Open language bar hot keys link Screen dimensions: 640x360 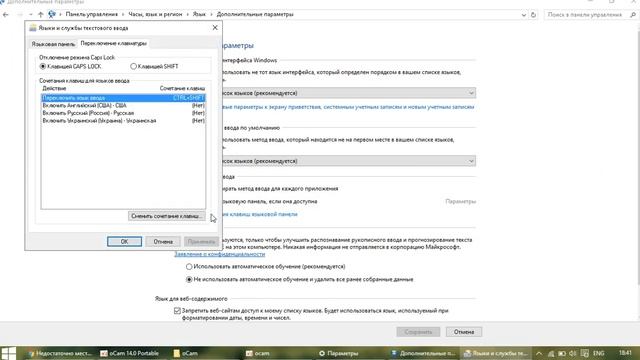pyautogui.click(x=260, y=214)
